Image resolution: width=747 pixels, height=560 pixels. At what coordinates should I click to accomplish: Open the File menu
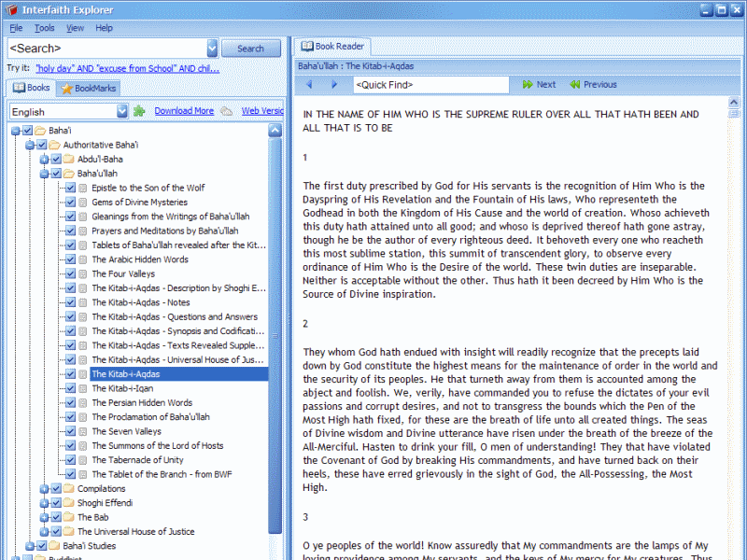16,28
